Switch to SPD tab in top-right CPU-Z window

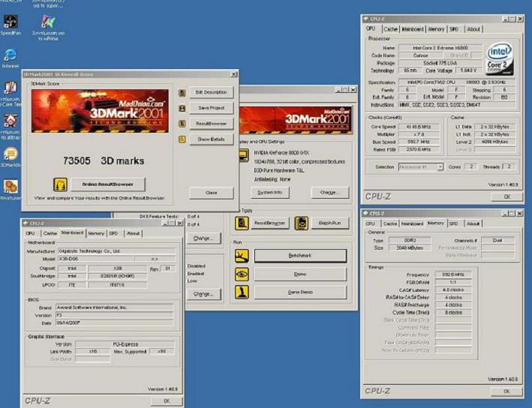454,29
